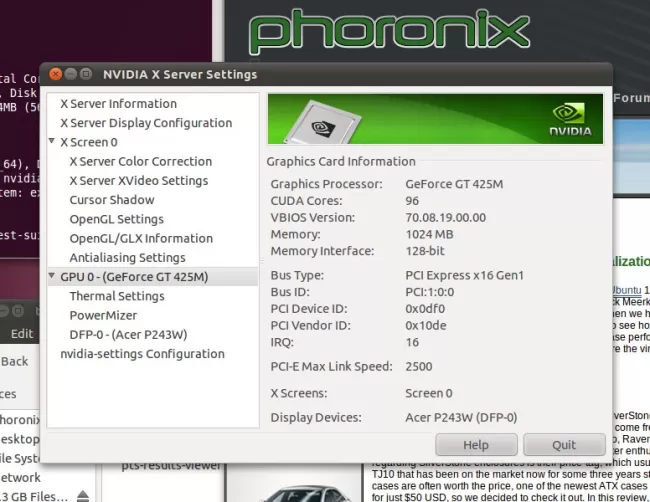Open X Server Information page
Viewport: 650px width, 502px height.
pyautogui.click(x=118, y=104)
